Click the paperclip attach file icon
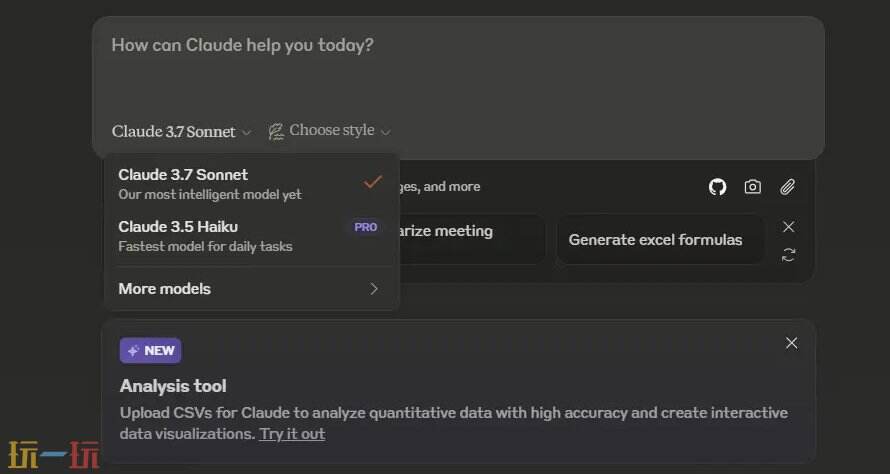The width and height of the screenshot is (890, 474). [788, 187]
